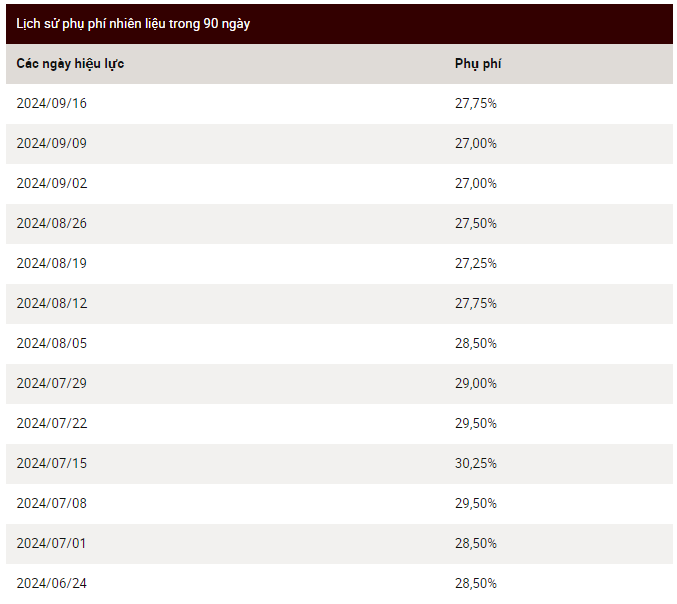Select the date 2024/08/26

pyautogui.click(x=51, y=224)
